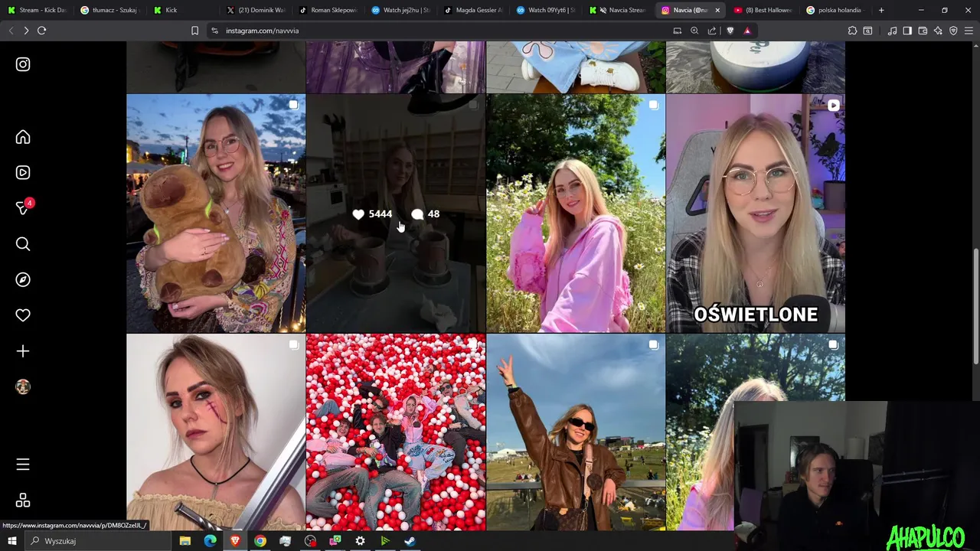
Task: Open Brave Shields lion icon
Action: [x=730, y=31]
